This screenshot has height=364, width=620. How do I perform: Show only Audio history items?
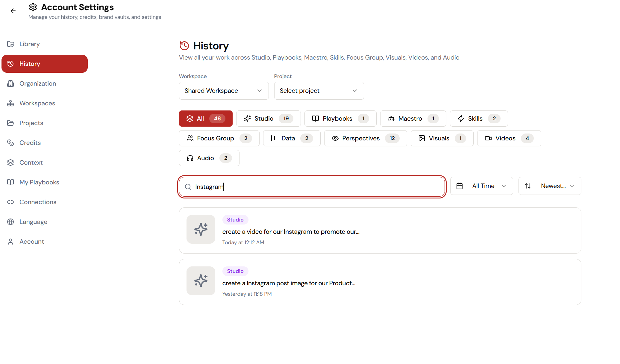coord(209,158)
